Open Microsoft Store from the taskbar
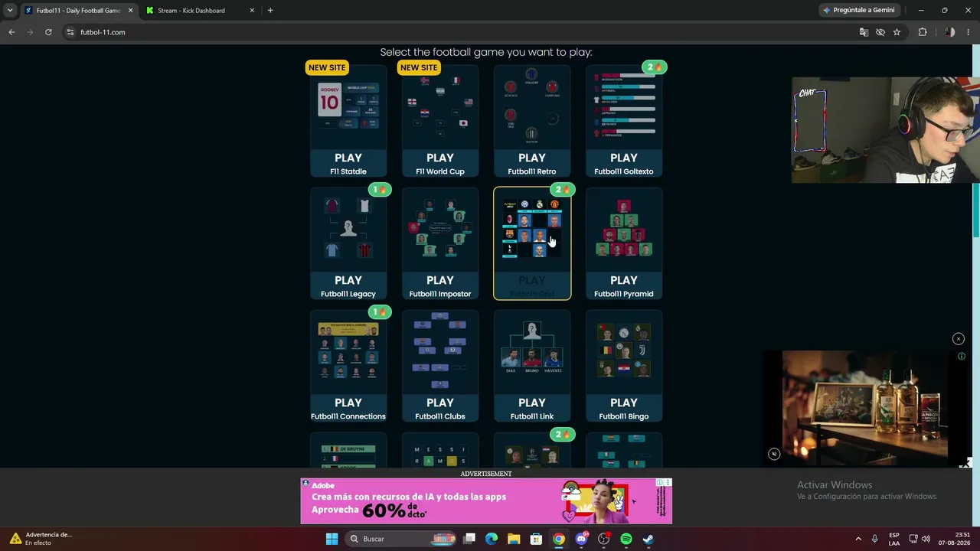Viewport: 980px width, 551px height. pos(537,539)
